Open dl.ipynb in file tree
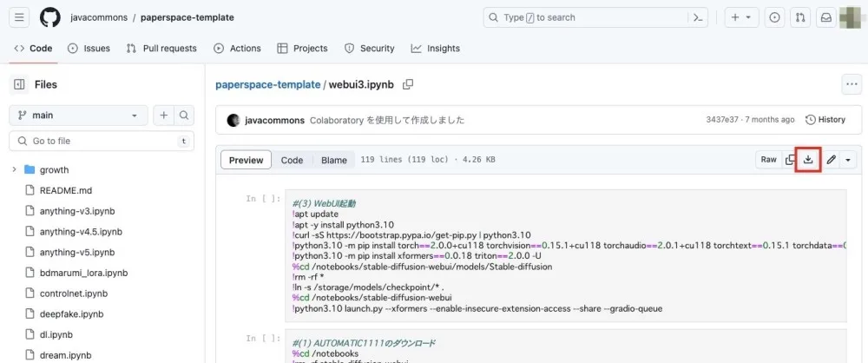This screenshot has width=868, height=363. (56, 334)
